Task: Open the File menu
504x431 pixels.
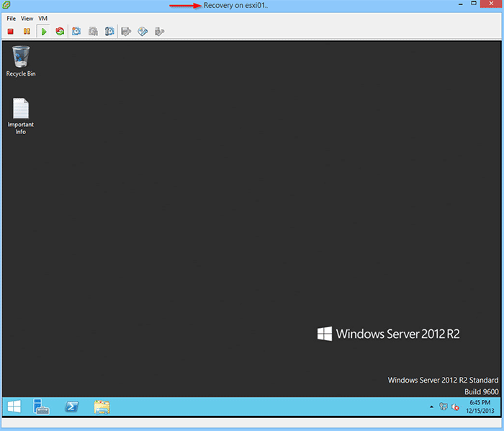Action: (12, 18)
